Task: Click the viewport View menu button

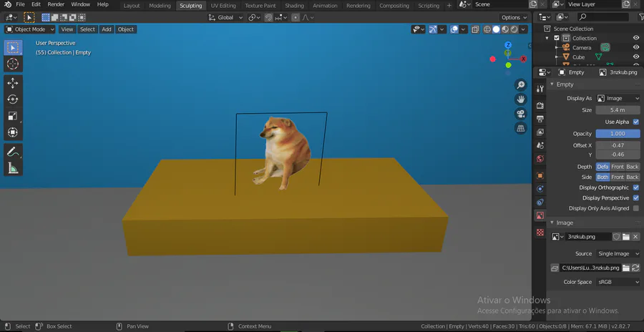Action: [67, 29]
